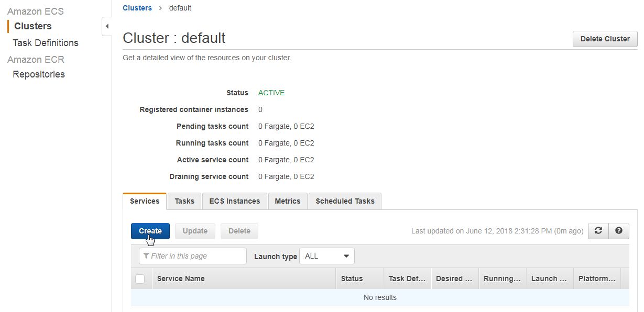
Task: Sort by the Launch ... column header
Action: [x=550, y=278]
